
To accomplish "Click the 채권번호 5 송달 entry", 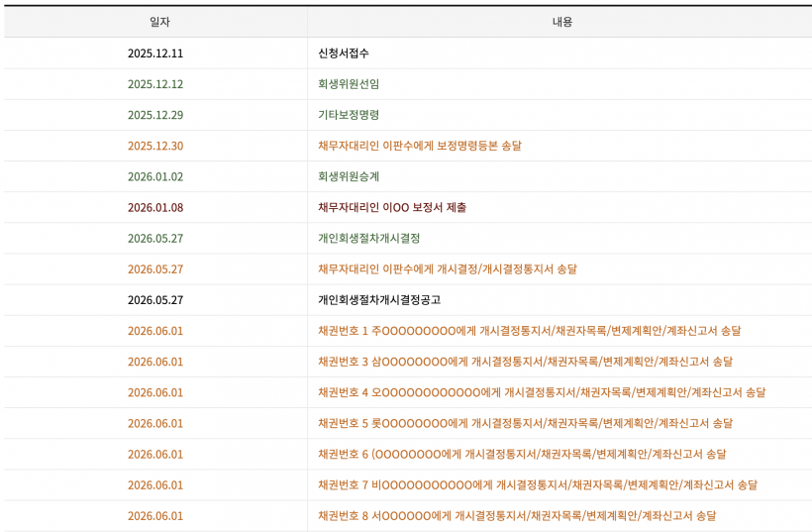I will (525, 423).
